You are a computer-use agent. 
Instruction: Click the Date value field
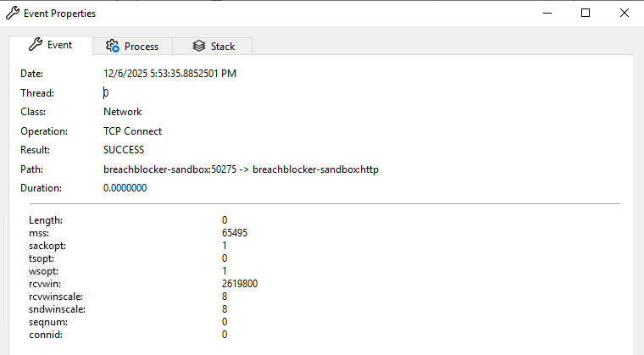click(x=169, y=74)
